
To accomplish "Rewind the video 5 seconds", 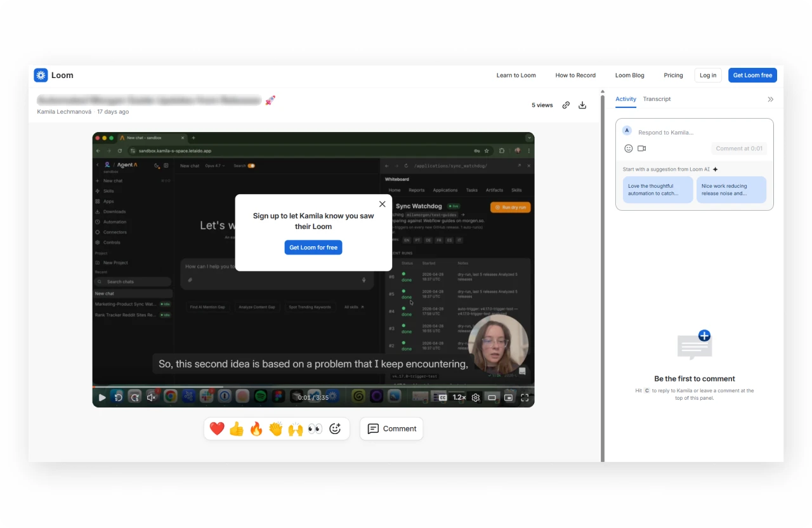I will (x=119, y=397).
